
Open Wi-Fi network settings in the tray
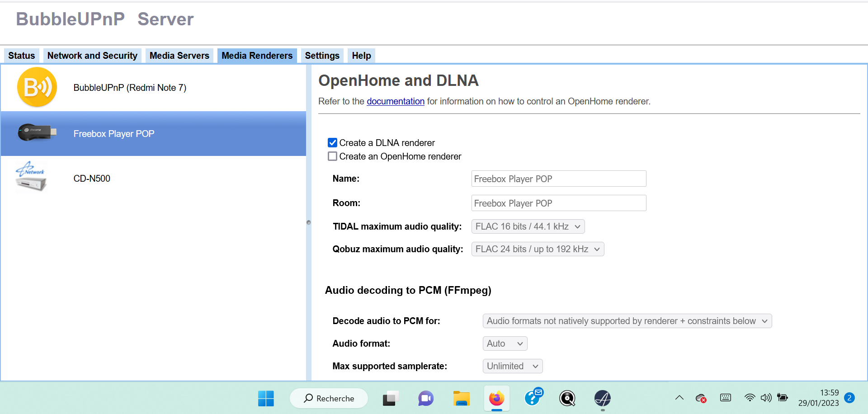click(x=750, y=398)
